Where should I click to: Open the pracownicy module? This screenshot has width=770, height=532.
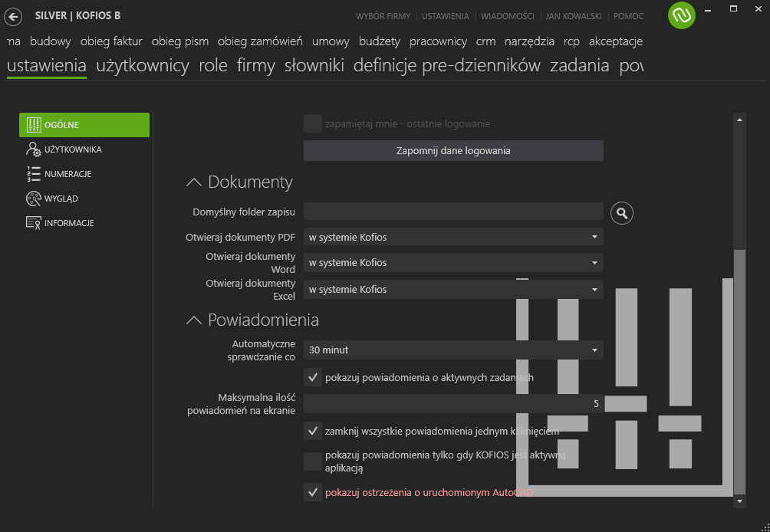click(x=438, y=41)
